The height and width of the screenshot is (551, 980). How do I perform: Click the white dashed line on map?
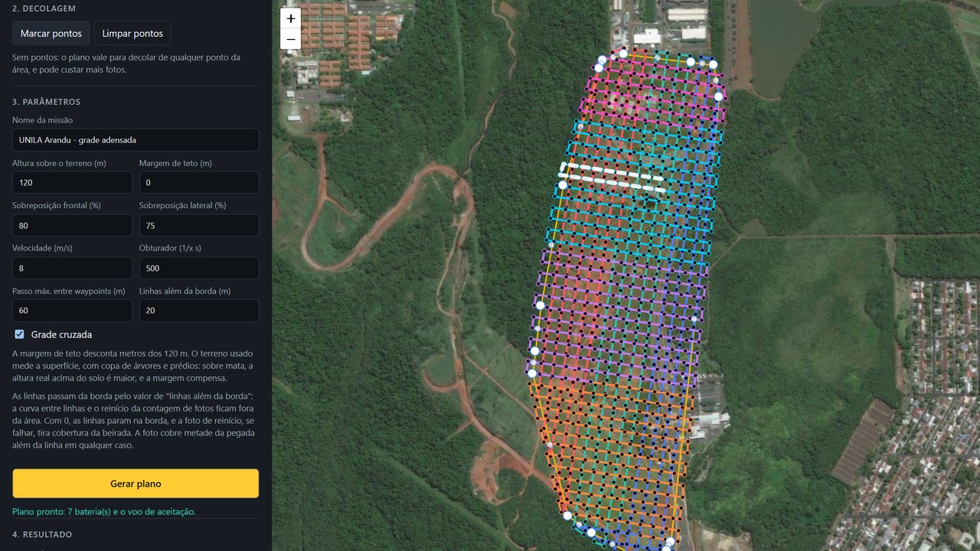click(612, 177)
